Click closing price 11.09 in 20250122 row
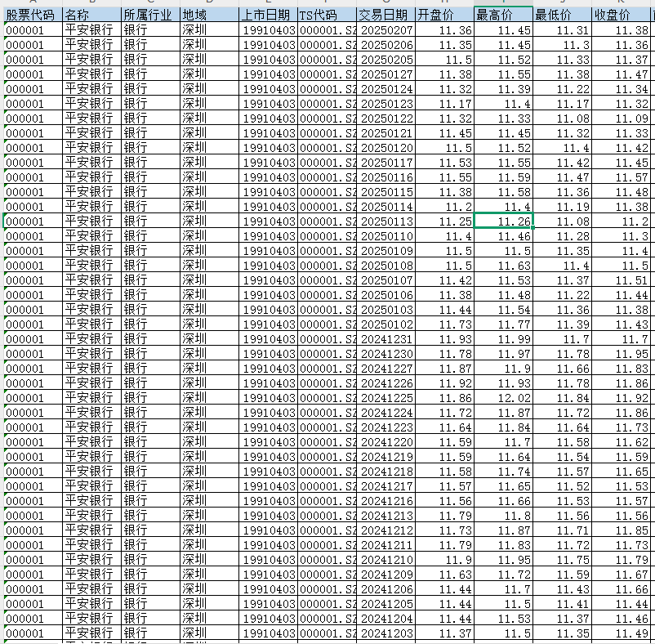Viewport: 655px width, 644px height. pos(622,119)
